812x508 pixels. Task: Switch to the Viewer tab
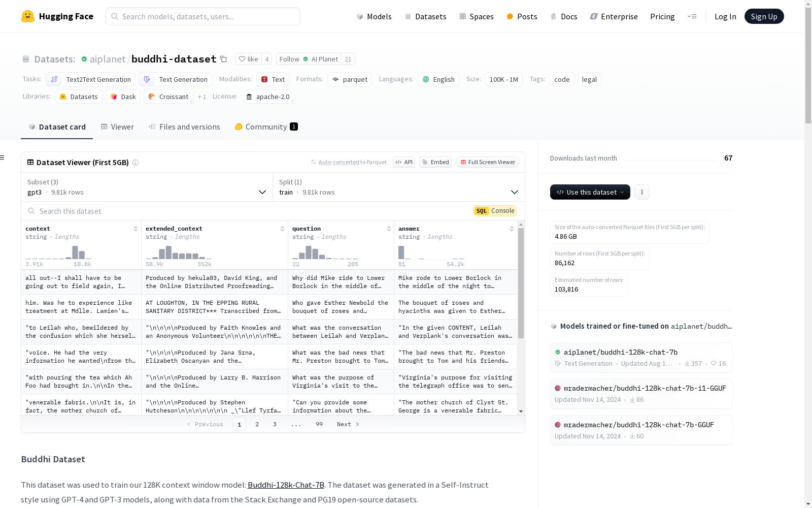pyautogui.click(x=117, y=127)
